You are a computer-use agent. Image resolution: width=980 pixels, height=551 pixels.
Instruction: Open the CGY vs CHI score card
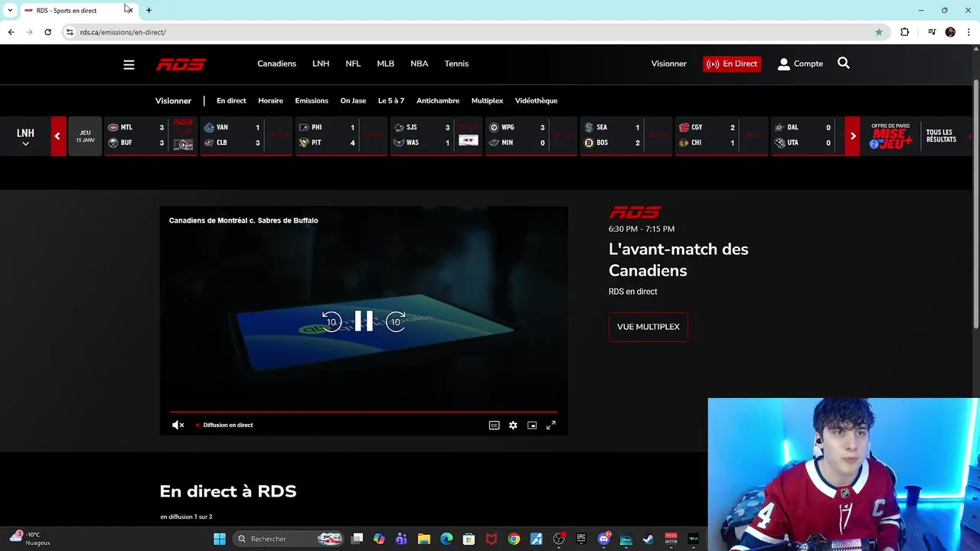coord(720,135)
